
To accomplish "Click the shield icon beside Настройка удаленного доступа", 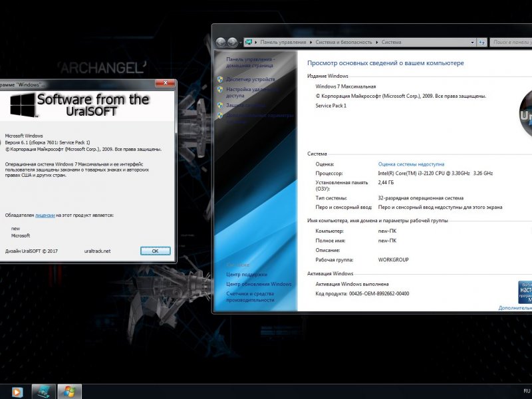I will tap(220, 90).
